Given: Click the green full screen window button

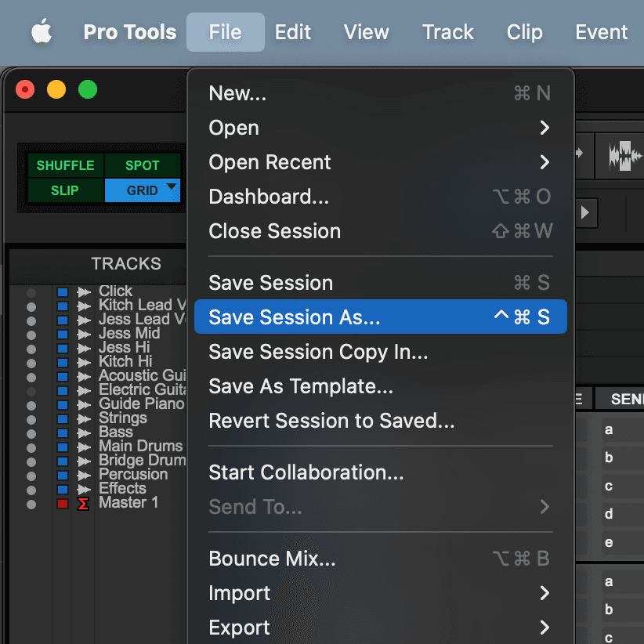Looking at the screenshot, I should 88,89.
